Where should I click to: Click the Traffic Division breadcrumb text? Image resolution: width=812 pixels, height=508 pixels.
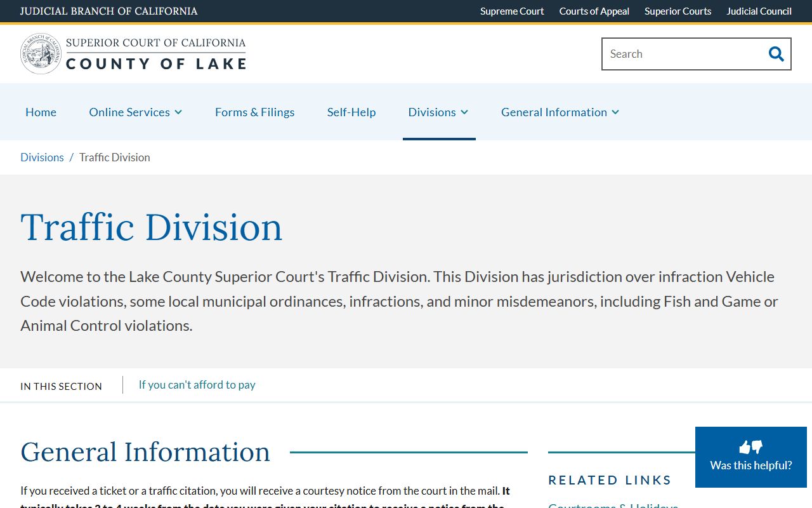(x=115, y=157)
